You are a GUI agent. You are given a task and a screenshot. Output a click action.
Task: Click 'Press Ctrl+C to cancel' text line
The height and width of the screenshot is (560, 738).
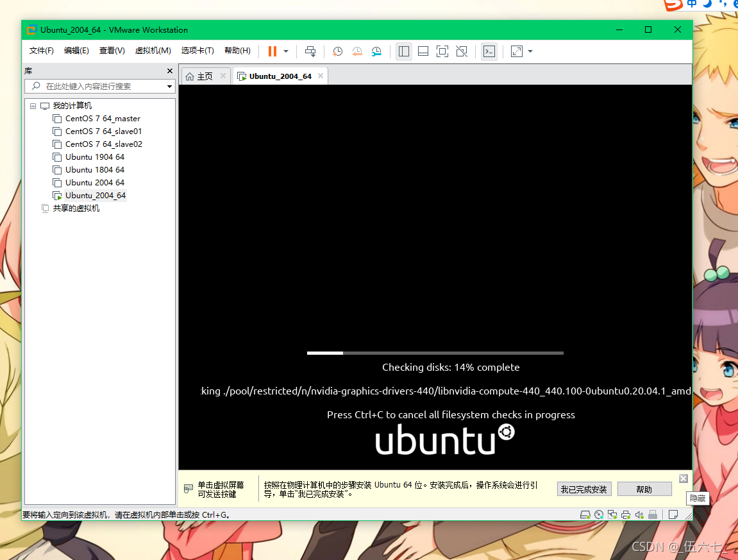pyautogui.click(x=451, y=415)
